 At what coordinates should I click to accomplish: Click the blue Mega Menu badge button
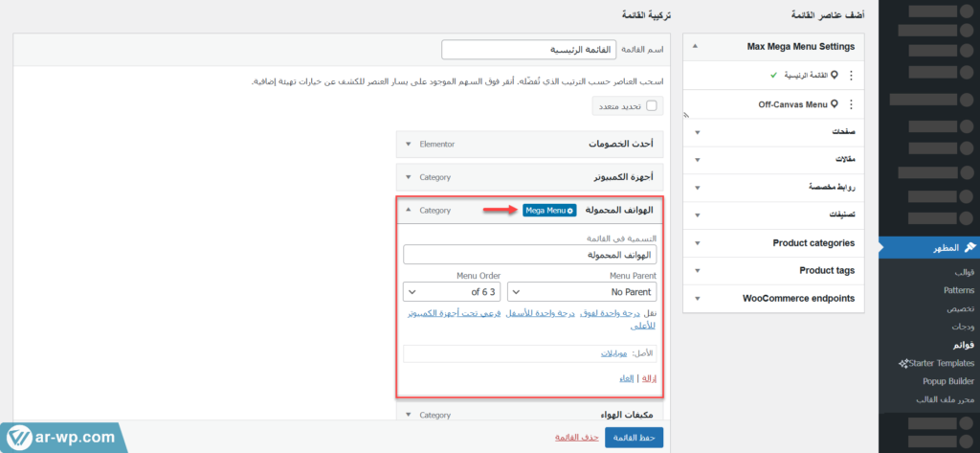[549, 210]
